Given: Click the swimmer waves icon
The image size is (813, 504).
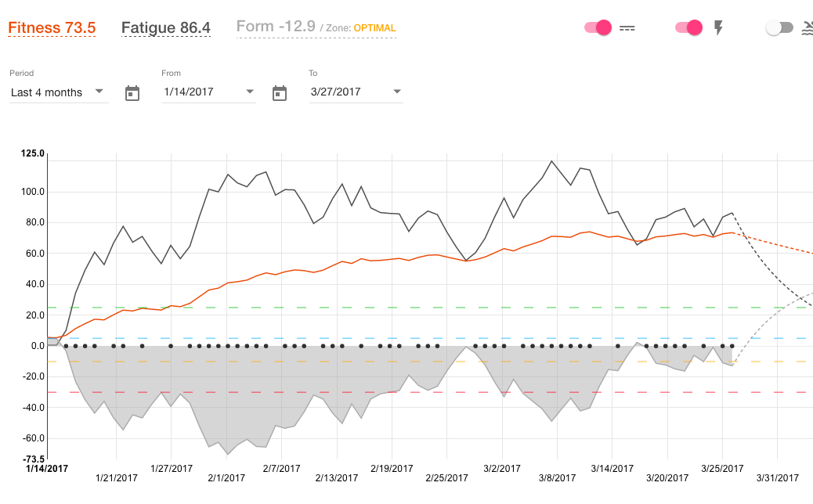Looking at the screenshot, I should pyautogui.click(x=807, y=28).
